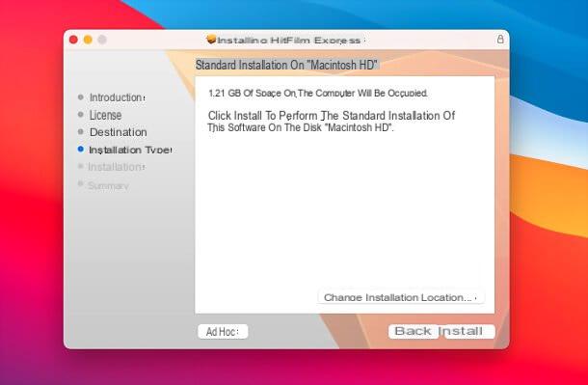Click the lock icon in title bar
This screenshot has width=588, height=385.
click(500, 39)
